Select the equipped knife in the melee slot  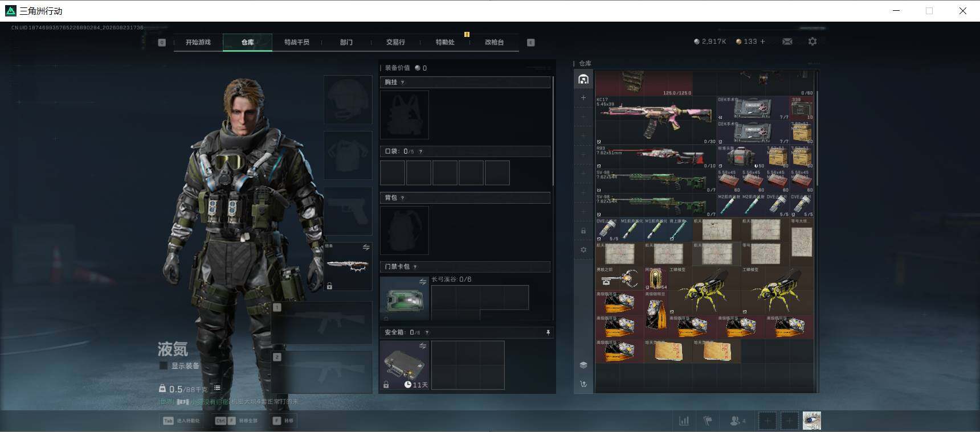(x=348, y=266)
